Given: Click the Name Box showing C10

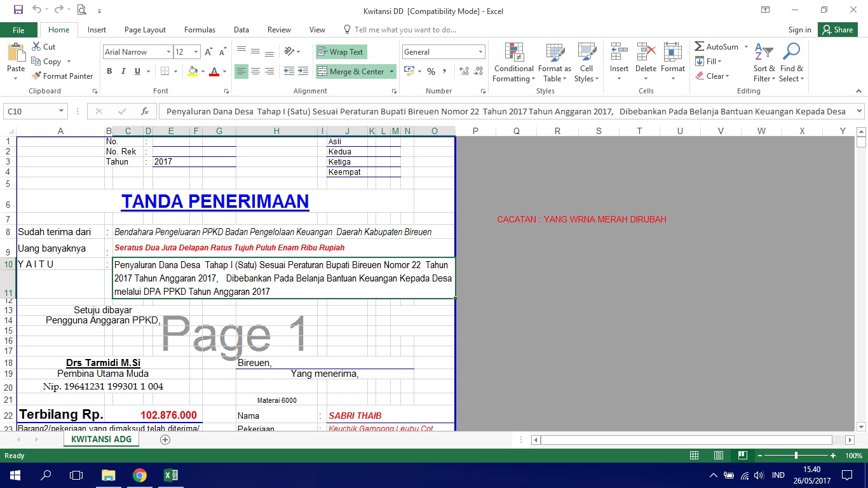Looking at the screenshot, I should click(31, 111).
